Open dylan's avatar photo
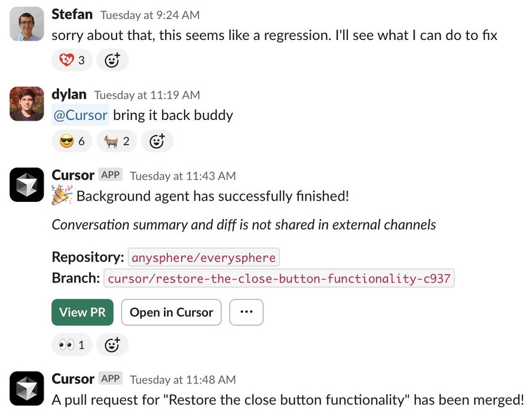532x418 pixels. coord(27,104)
